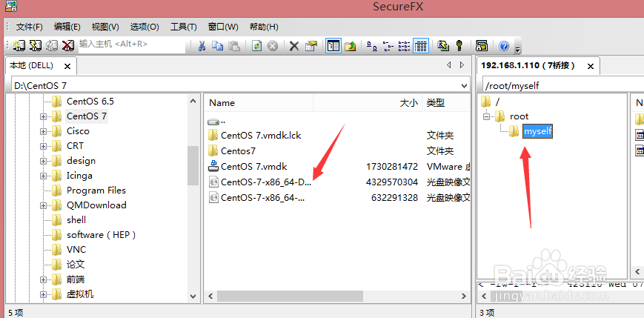This screenshot has height=318, width=644.
Task: Click the 大小 column header
Action: [x=368, y=103]
